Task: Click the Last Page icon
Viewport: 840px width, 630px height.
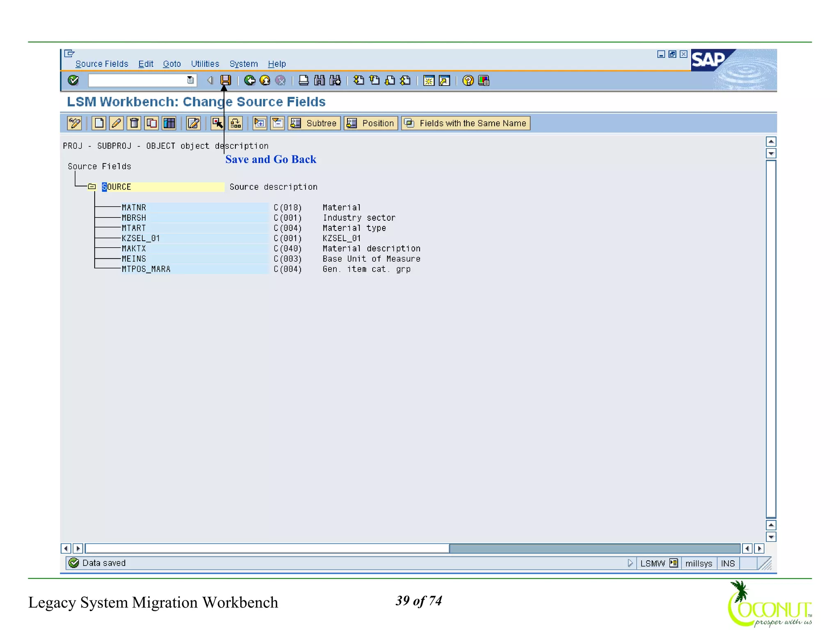Action: [406, 80]
